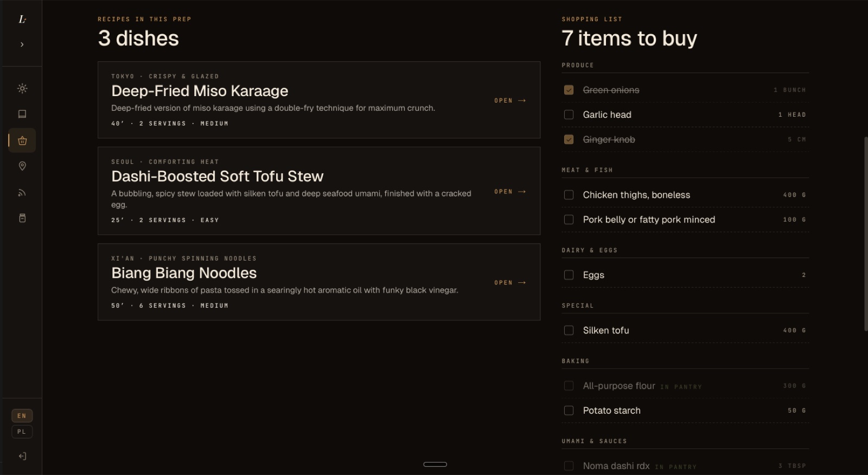Click the 'Garlic head' item label
The width and height of the screenshot is (868, 475).
607,115
